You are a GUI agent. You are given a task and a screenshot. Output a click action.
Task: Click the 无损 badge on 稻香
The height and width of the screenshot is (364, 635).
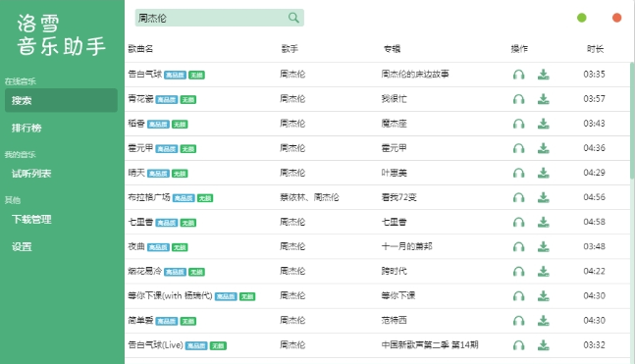180,125
